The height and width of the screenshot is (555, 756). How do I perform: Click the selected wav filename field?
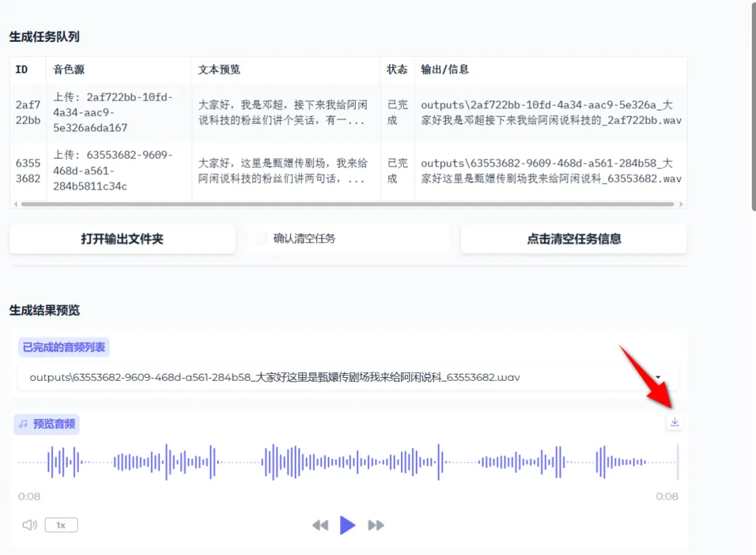(x=280, y=377)
